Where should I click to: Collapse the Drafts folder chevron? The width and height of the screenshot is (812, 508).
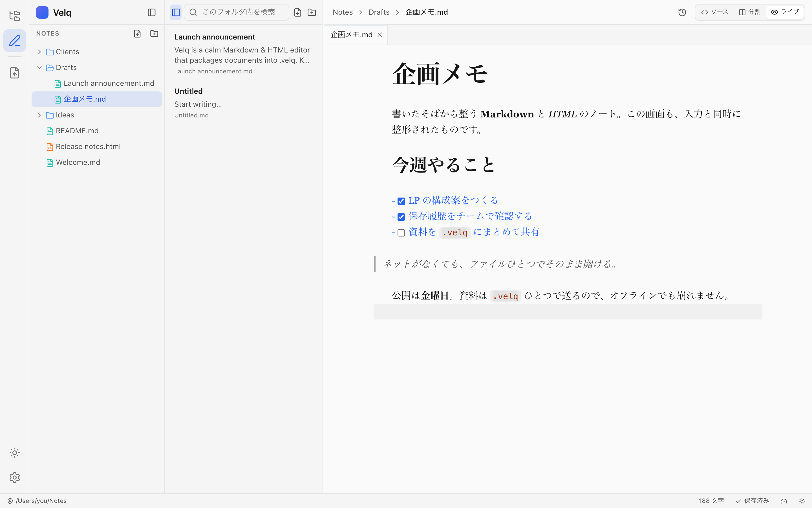click(x=39, y=67)
